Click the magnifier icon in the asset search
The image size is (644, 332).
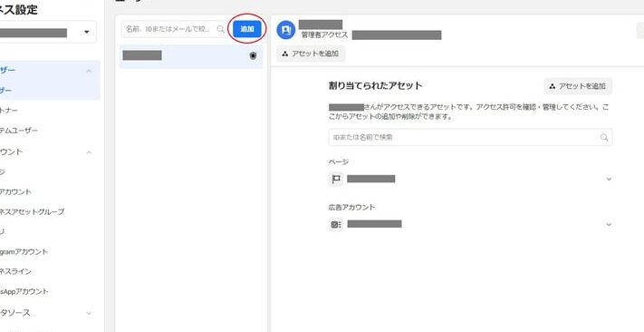pos(604,137)
